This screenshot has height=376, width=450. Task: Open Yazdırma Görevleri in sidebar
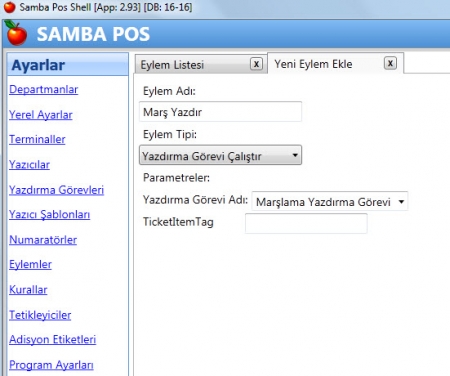(x=56, y=190)
